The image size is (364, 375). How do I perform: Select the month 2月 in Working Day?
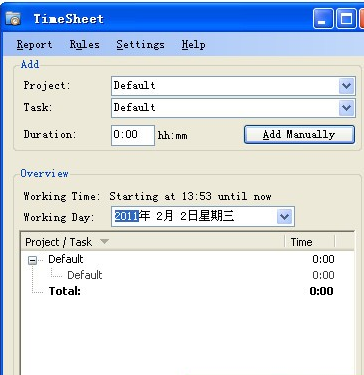165,216
